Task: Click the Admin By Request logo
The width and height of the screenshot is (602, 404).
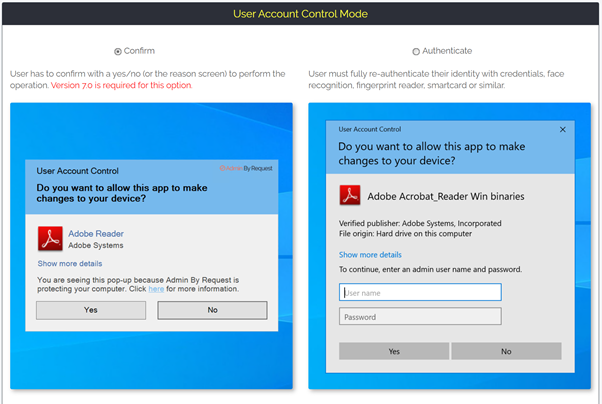Action: (x=246, y=168)
